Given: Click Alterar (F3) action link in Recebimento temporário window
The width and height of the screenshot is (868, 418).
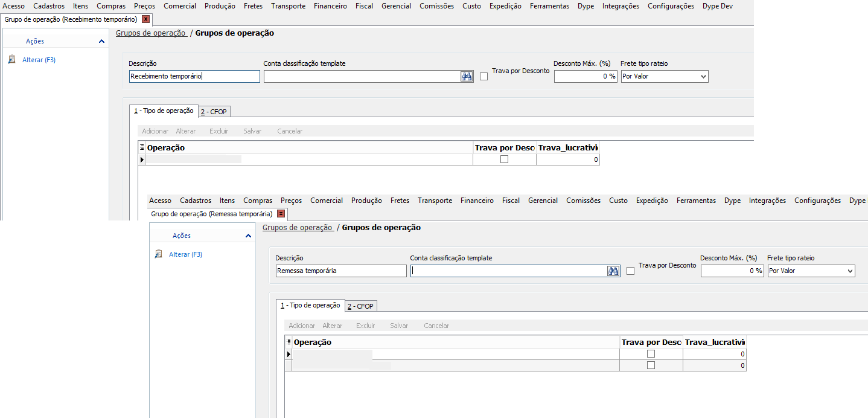Looking at the screenshot, I should (x=39, y=60).
